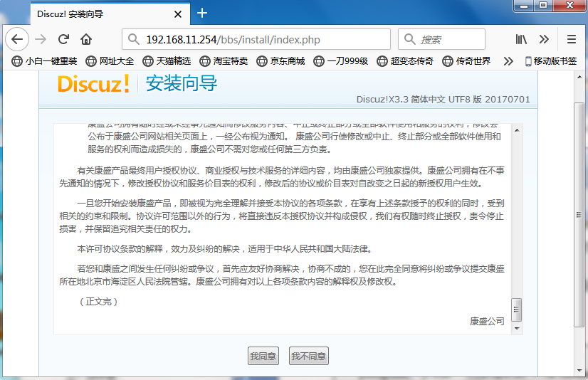Show more toolbar tools chevron

[x=544, y=39]
